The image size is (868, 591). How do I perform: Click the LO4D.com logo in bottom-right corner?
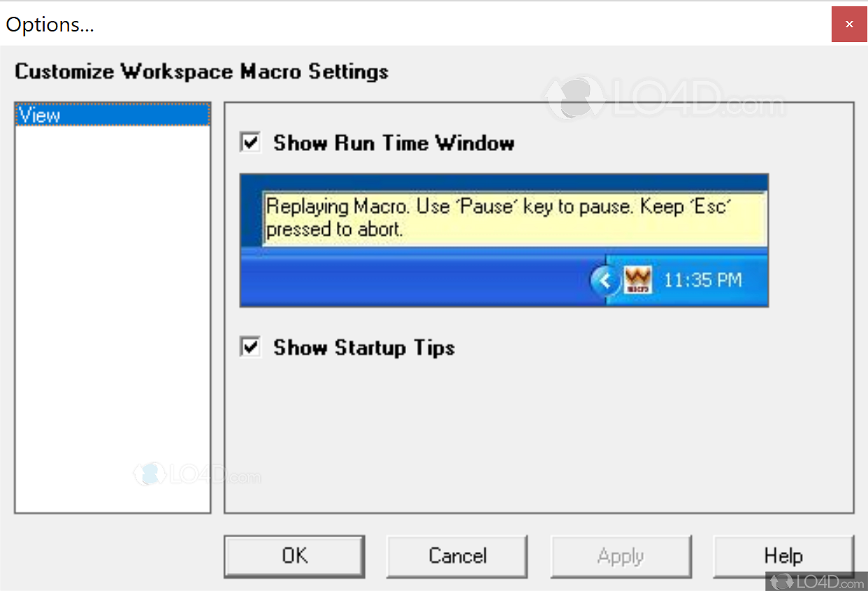(816, 580)
